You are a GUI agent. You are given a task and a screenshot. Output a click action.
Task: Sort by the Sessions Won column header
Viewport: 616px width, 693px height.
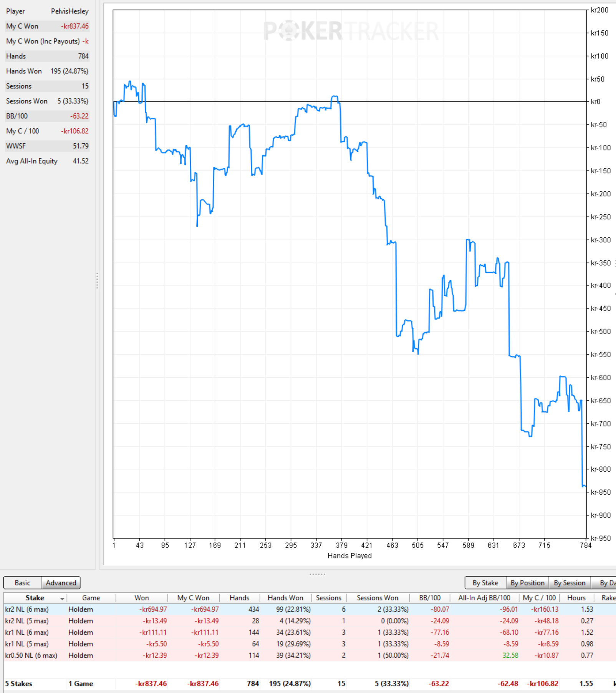click(378, 598)
